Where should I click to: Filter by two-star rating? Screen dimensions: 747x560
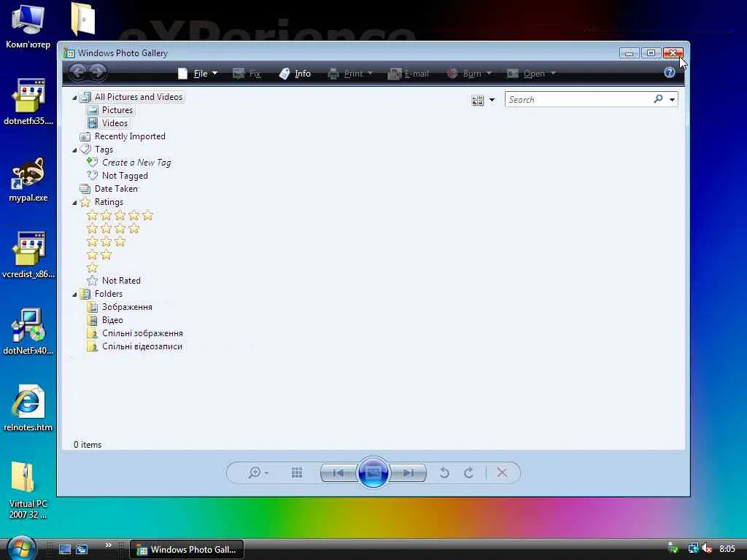pyautogui.click(x=99, y=255)
